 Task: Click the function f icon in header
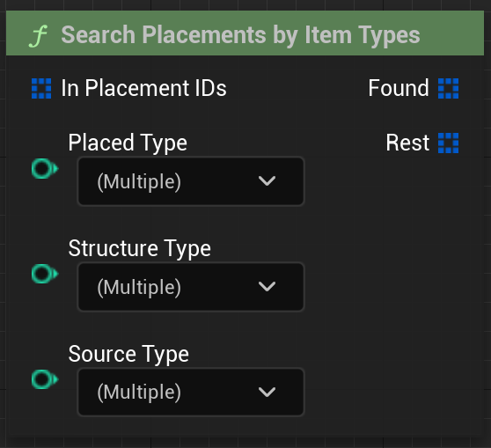38,36
